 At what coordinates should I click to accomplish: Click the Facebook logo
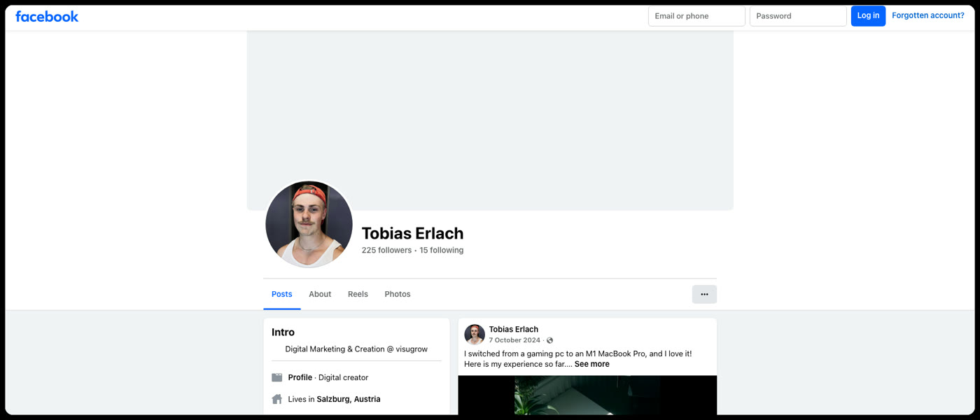tap(47, 16)
